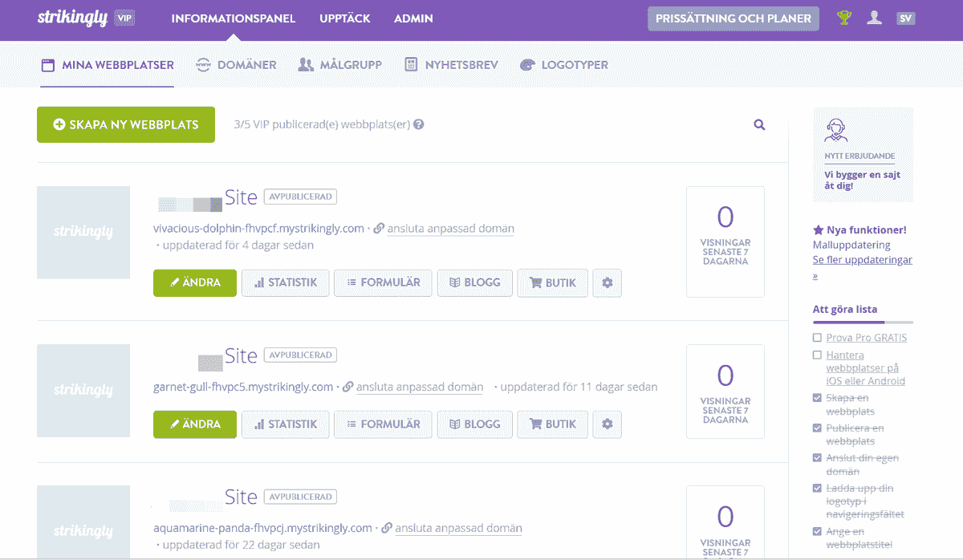This screenshot has height=560, width=963.
Task: Tick Prova Pro GRATIS checkbox
Action: point(817,338)
